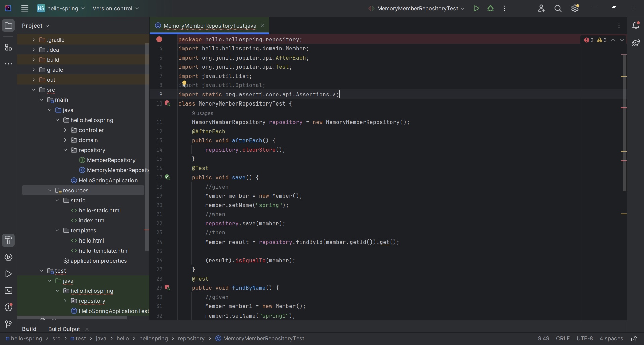Click the project tree horizontal scrollbar
This screenshot has width=644, height=345.
[x=72, y=318]
